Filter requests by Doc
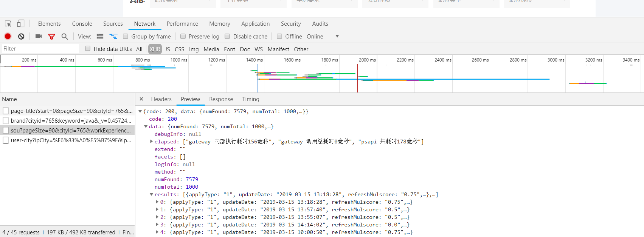 245,49
